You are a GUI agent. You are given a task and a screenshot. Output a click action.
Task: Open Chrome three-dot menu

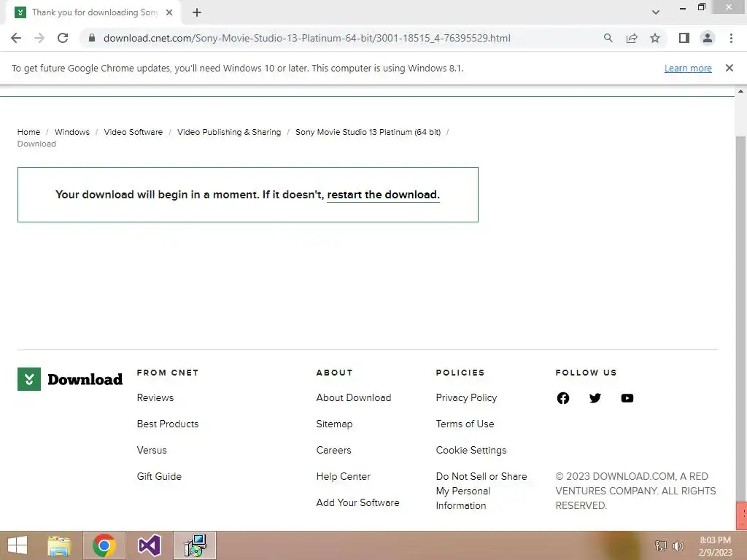click(731, 38)
